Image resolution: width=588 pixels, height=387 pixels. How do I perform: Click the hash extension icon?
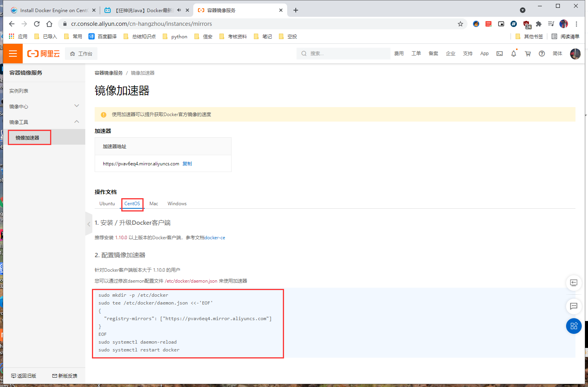[514, 24]
